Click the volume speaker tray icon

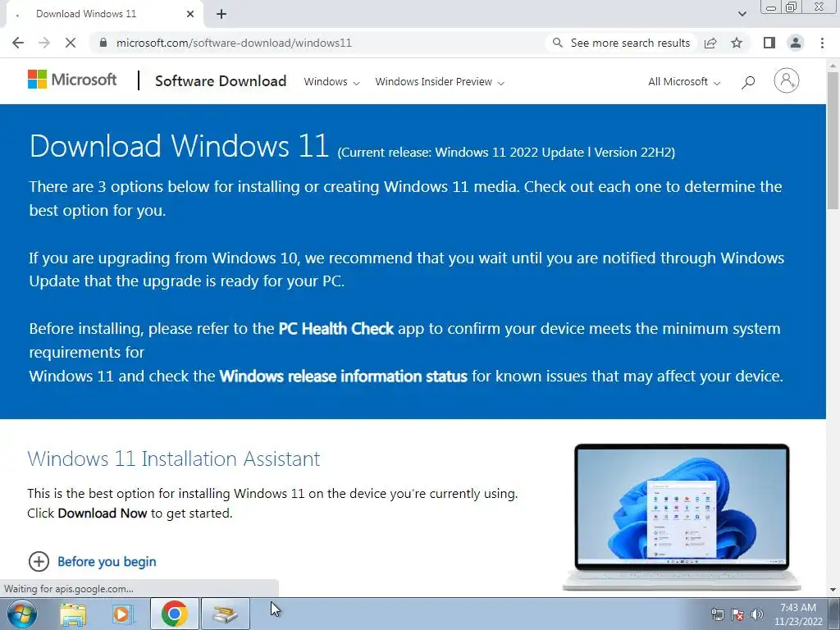pos(757,614)
